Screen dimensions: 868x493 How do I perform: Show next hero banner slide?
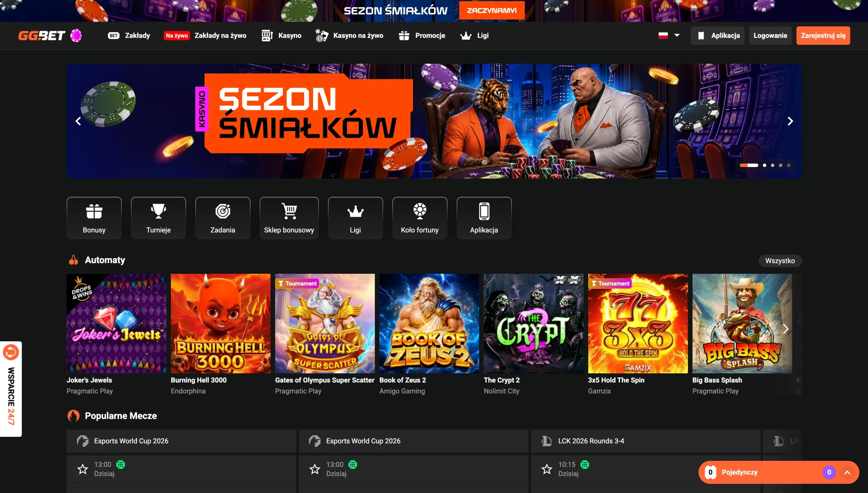point(790,121)
